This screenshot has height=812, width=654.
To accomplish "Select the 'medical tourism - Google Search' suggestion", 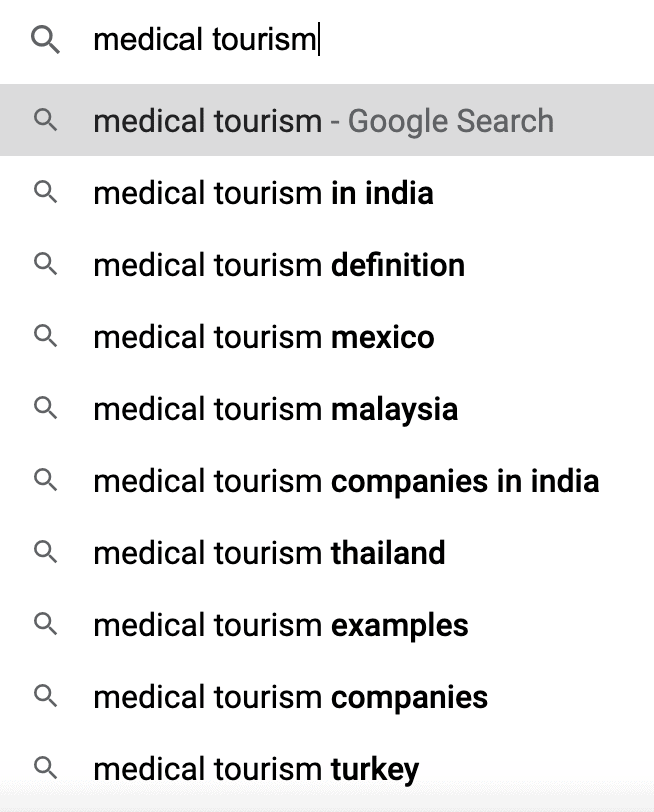I will [322, 120].
